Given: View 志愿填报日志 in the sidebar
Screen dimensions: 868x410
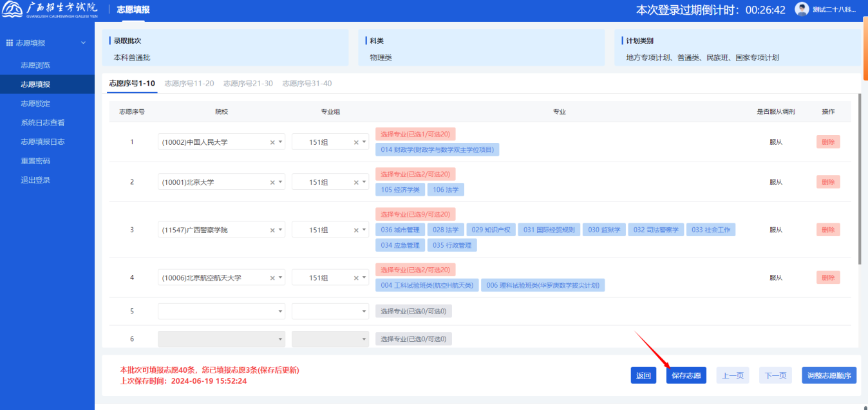Looking at the screenshot, I should 42,142.
